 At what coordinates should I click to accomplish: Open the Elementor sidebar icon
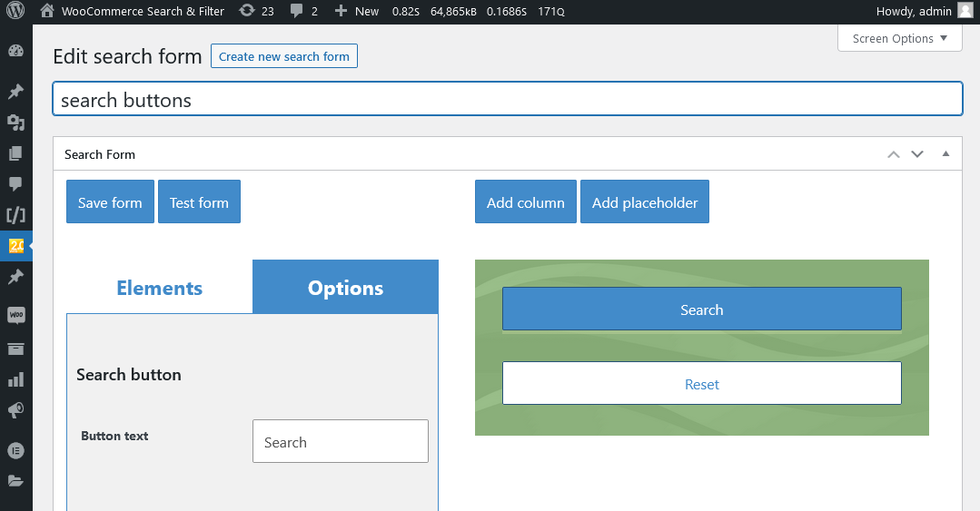[x=15, y=450]
